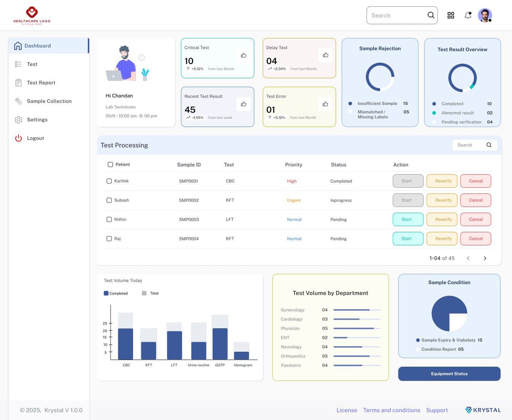512x420 pixels.
Task: Check the box for Karthik
Action: coord(109,181)
